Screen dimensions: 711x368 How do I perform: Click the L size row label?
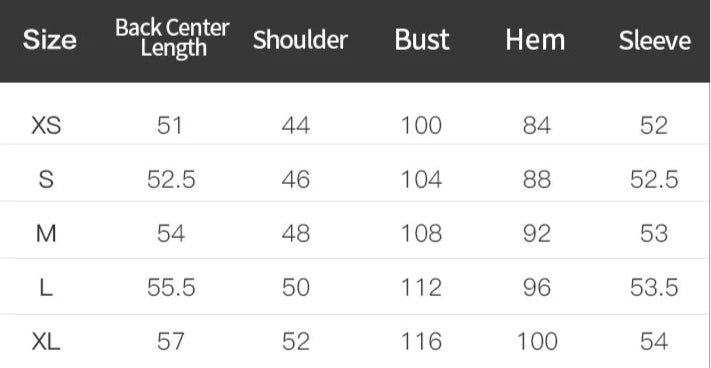(46, 288)
